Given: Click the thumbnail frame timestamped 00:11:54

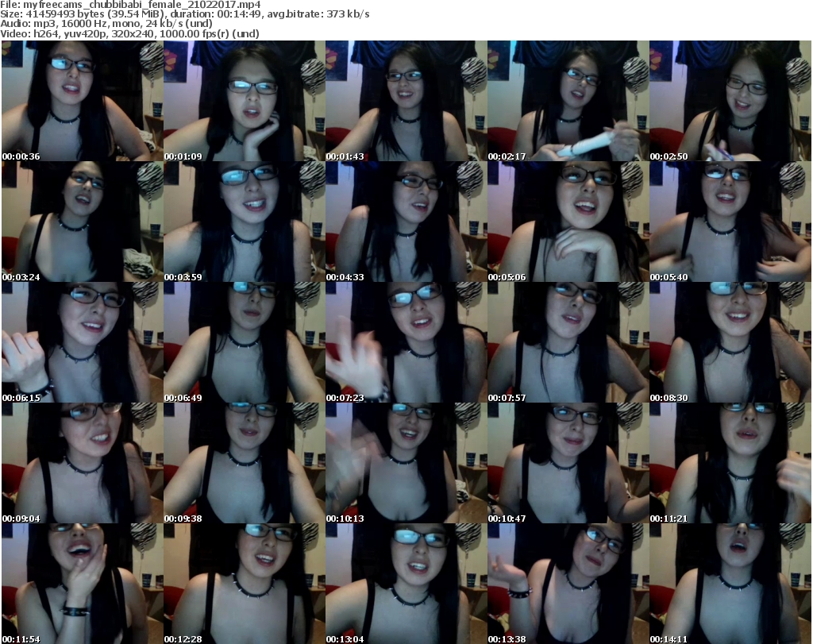Looking at the screenshot, I should 83,584.
